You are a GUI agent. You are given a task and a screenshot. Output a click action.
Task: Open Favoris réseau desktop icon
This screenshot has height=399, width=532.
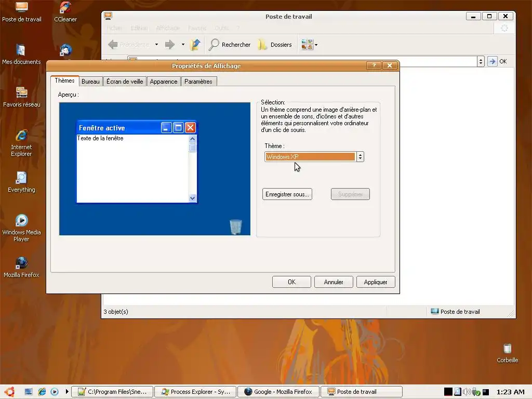[21, 97]
